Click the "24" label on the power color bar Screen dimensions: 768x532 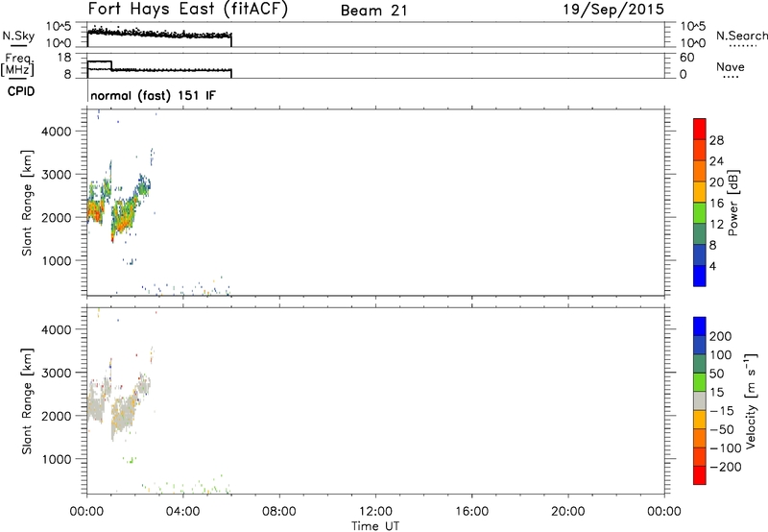(x=716, y=161)
